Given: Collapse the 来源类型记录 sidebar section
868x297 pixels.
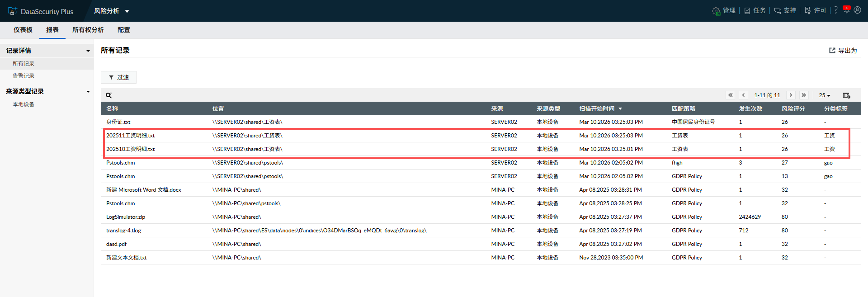Looking at the screenshot, I should click(88, 92).
